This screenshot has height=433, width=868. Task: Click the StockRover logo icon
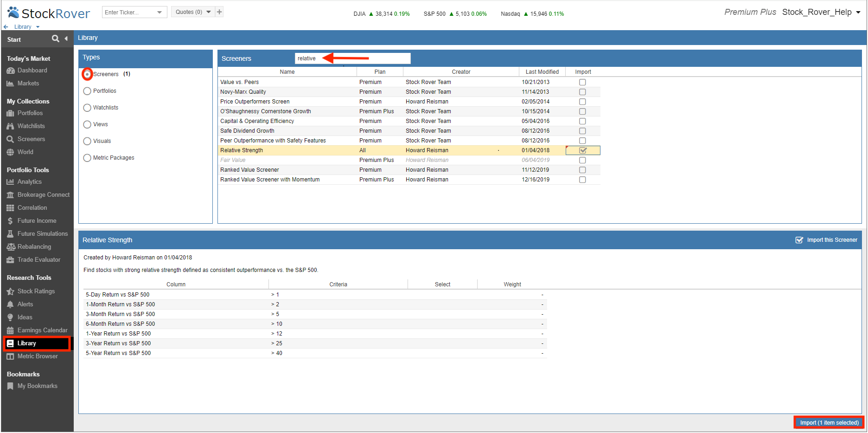(13, 13)
